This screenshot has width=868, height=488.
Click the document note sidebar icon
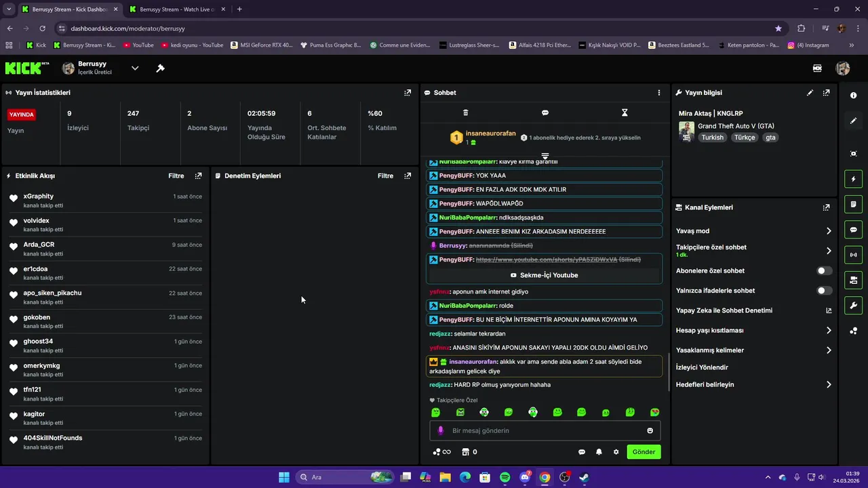(x=853, y=204)
